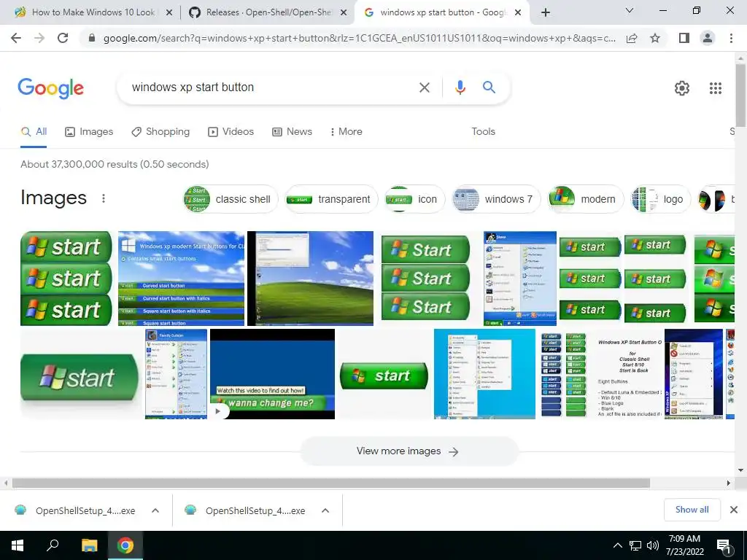Clear the Google search box
The width and height of the screenshot is (747, 560).
pos(424,87)
